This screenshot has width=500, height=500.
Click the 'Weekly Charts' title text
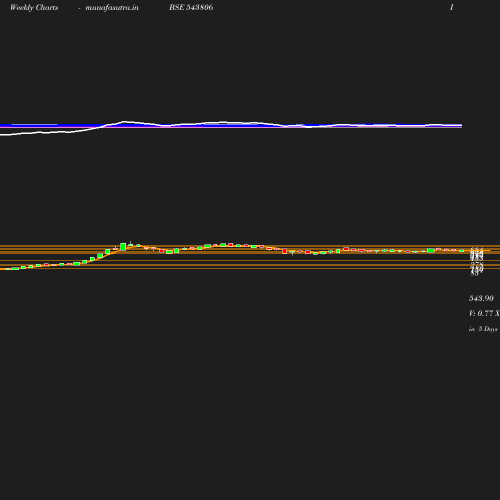click(34, 8)
